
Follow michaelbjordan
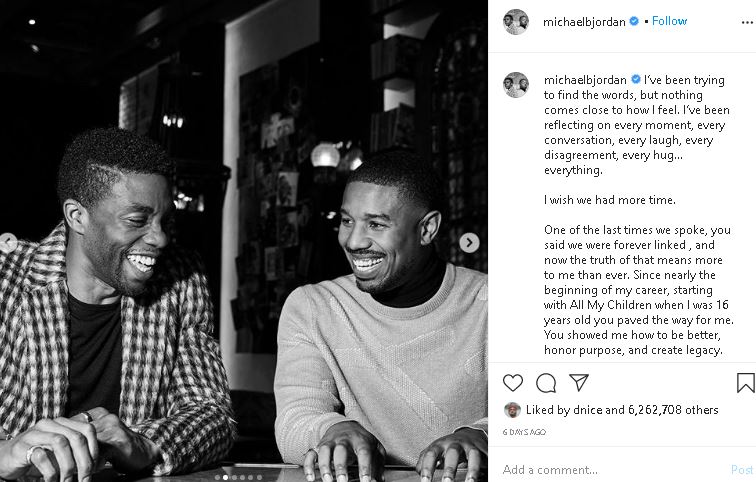click(x=669, y=21)
